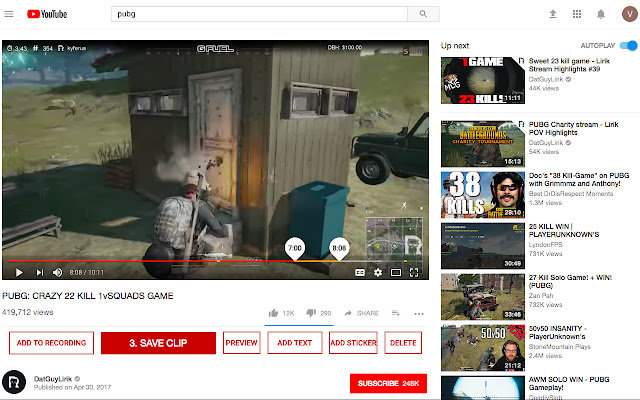640x400 pixels.
Task: Open 27 Kill Solo Game thumbnail
Action: pos(482,297)
